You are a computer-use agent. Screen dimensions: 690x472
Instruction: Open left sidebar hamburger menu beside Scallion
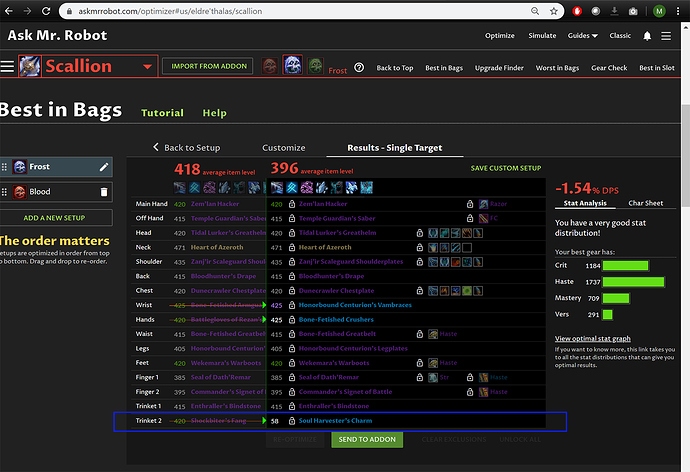(7, 66)
